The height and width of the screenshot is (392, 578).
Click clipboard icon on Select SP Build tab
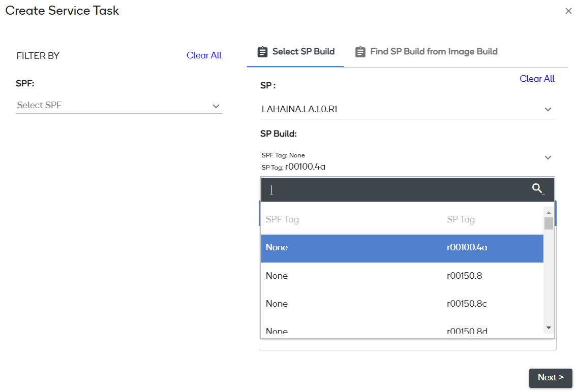[x=262, y=52]
